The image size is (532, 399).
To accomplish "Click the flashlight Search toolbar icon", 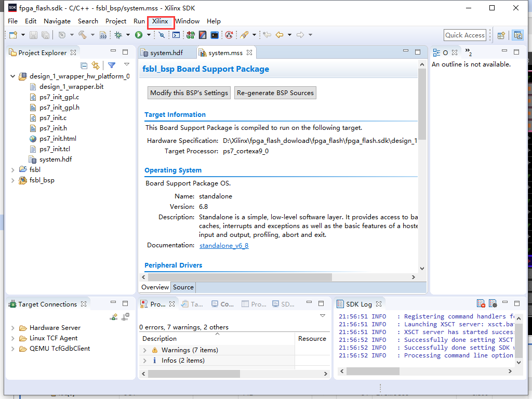I will [244, 35].
